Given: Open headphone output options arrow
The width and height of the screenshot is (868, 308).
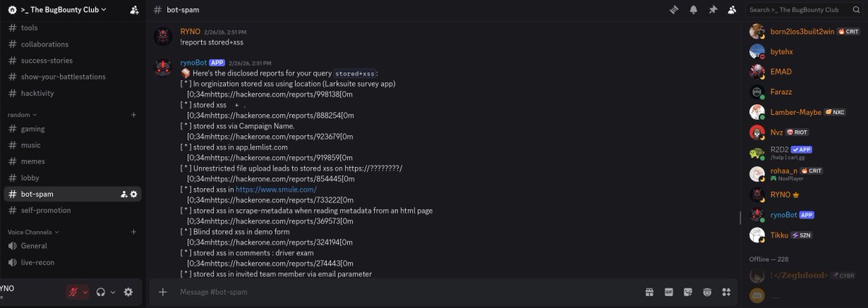Looking at the screenshot, I should point(113,292).
